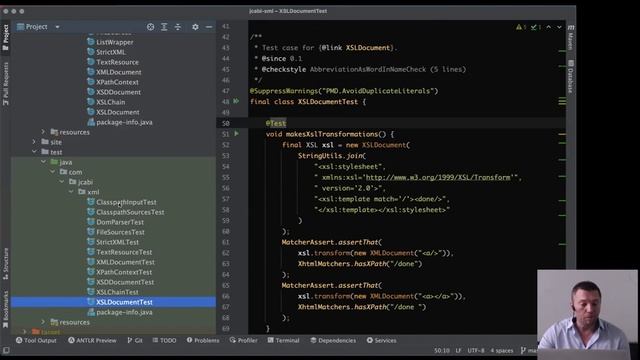This screenshot has height=360, width=640.
Task: Click the locate in project target icon
Action: click(x=151, y=27)
